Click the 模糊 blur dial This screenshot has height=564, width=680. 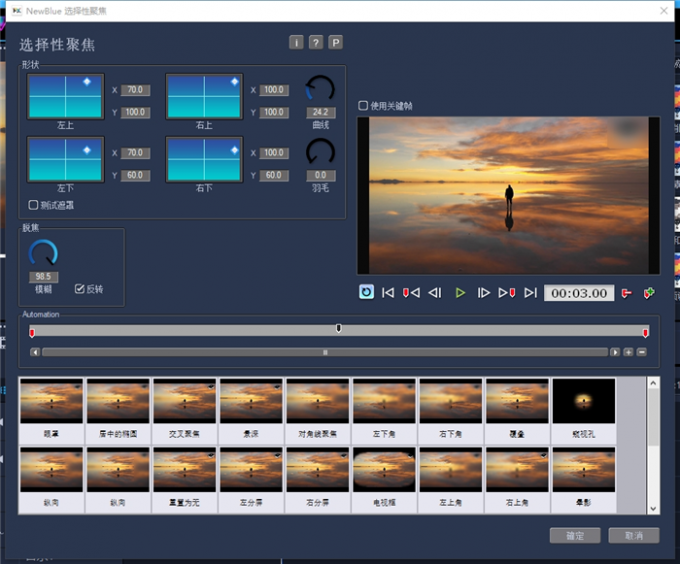point(43,253)
